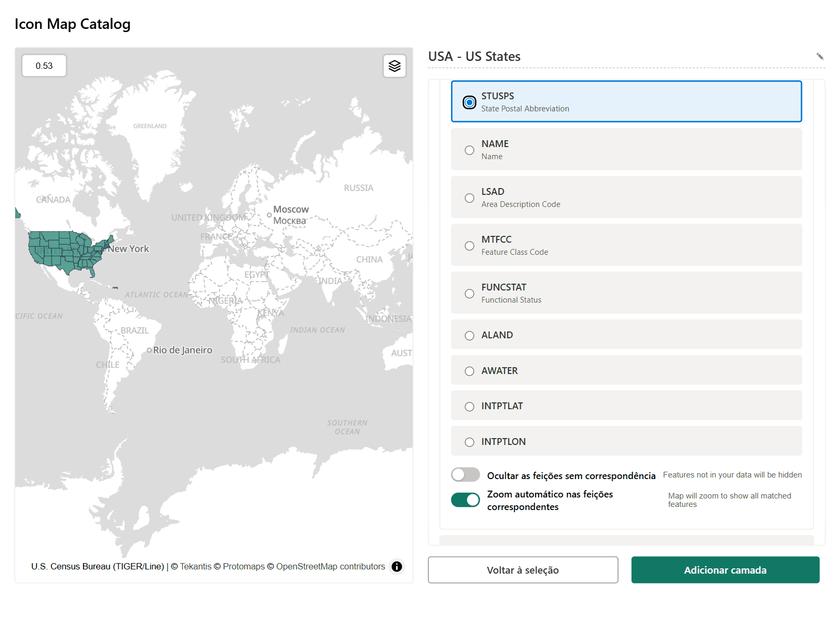
Task: Click the Adicionar camada button
Action: coord(725,570)
